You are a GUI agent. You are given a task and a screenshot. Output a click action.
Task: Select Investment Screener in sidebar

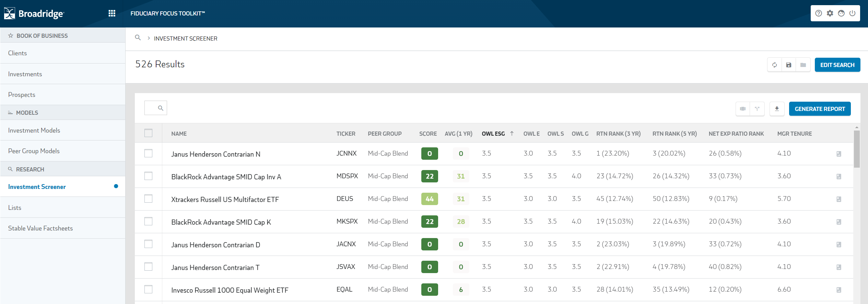[63, 187]
